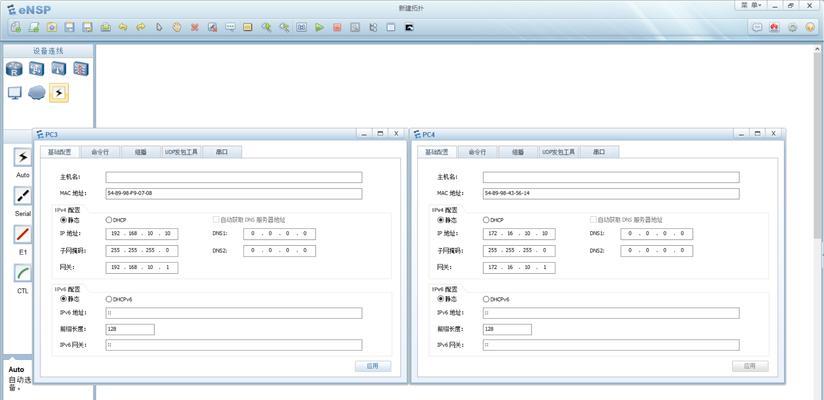Select IPv4 DHCP radio in PC3

[109, 220]
